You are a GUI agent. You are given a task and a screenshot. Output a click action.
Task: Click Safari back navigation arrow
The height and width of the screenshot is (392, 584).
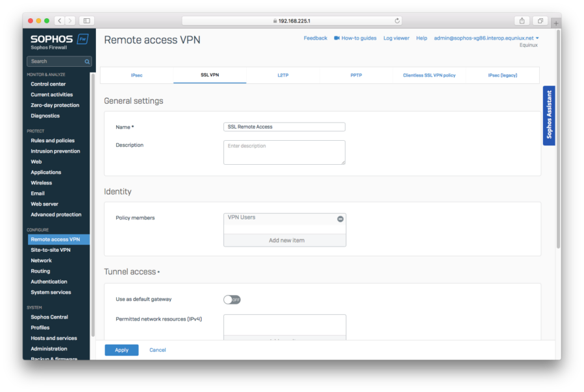tap(59, 21)
